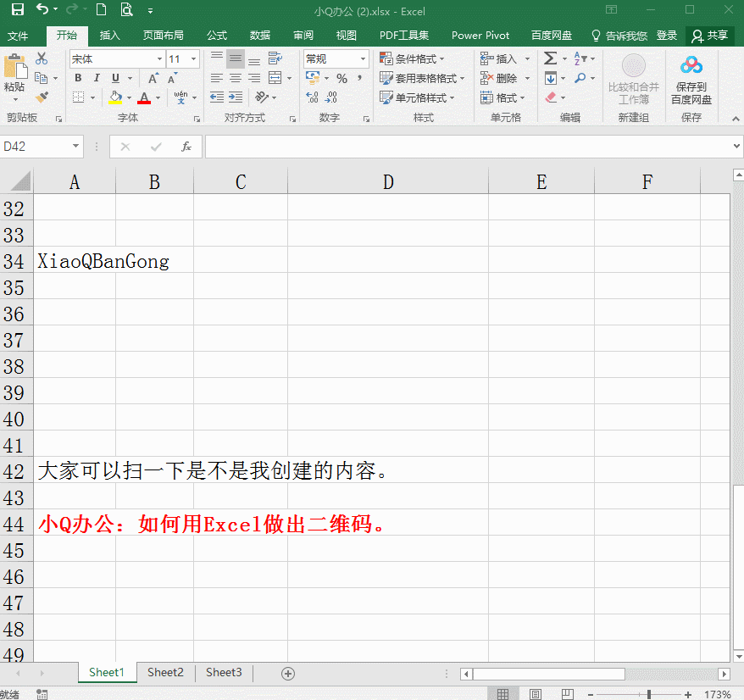The image size is (744, 700).
Task: Click the Find & Select magnifier icon
Action: tap(580, 78)
